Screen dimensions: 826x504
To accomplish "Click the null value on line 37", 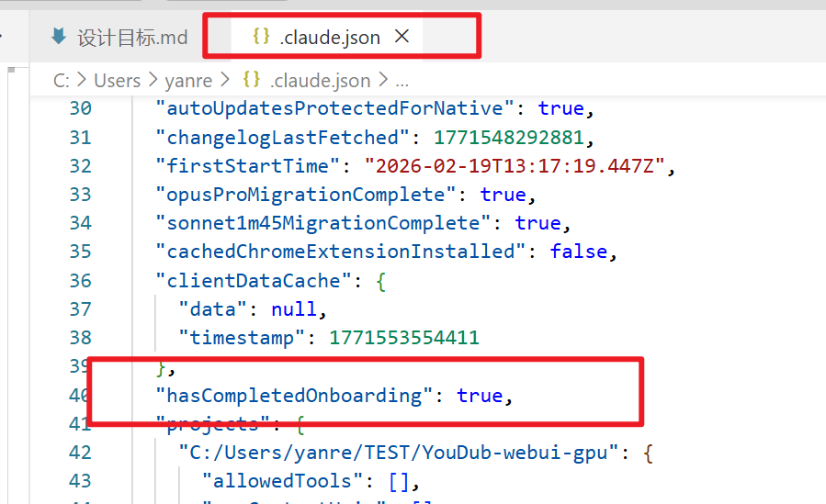I will click(294, 308).
